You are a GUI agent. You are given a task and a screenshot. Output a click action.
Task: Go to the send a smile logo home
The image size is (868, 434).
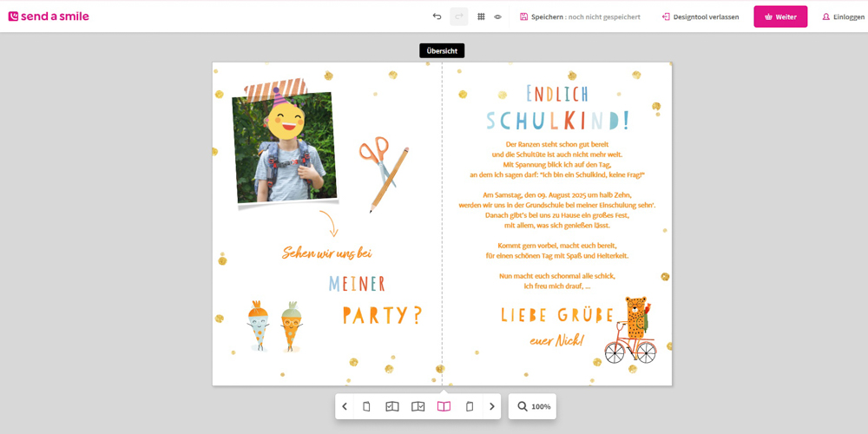[49, 16]
